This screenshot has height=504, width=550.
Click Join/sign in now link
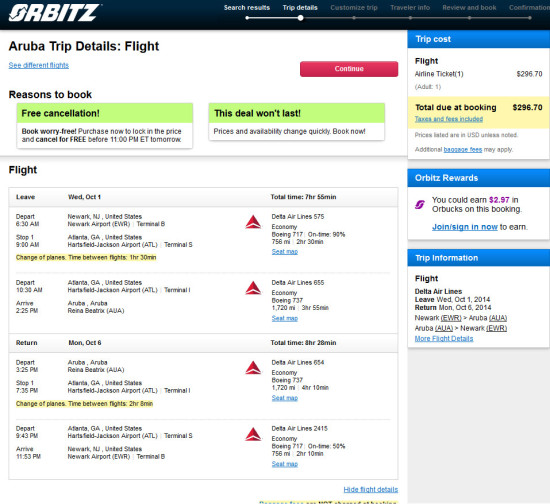(x=465, y=227)
